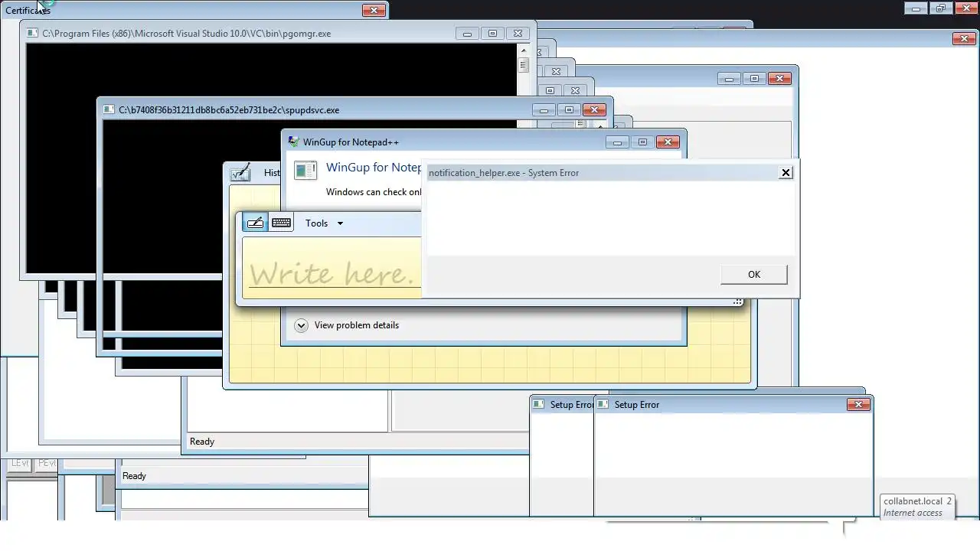
Task: Select the PEvt tab at bottom left
Action: pyautogui.click(x=46, y=464)
